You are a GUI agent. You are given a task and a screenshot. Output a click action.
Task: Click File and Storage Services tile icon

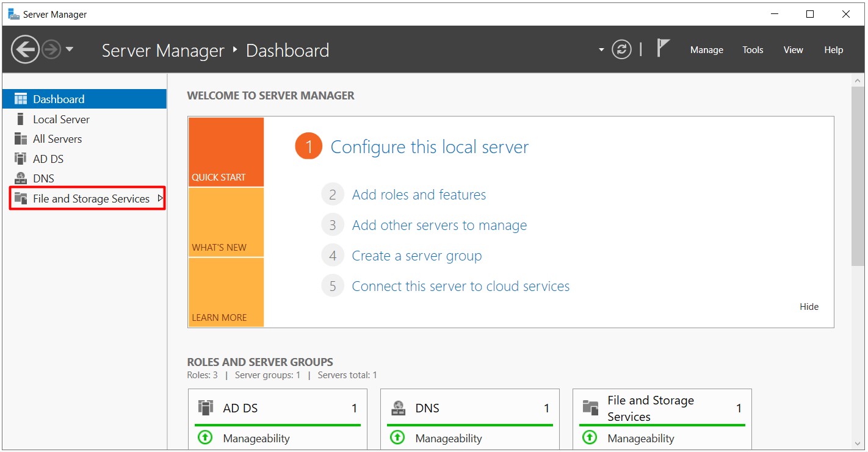pyautogui.click(x=590, y=407)
